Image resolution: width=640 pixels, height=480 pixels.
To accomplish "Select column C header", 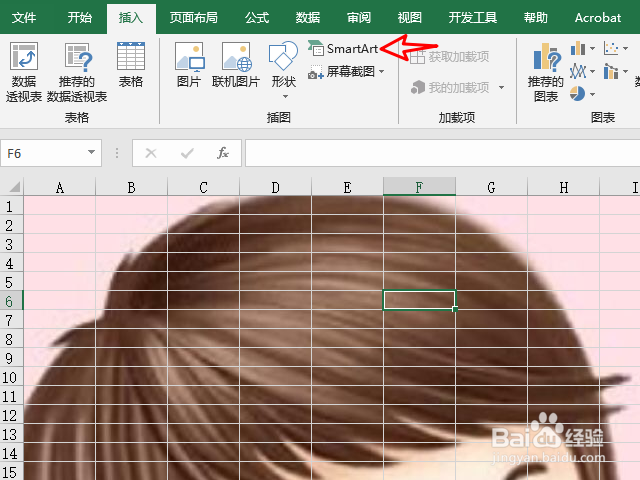I will (203, 187).
